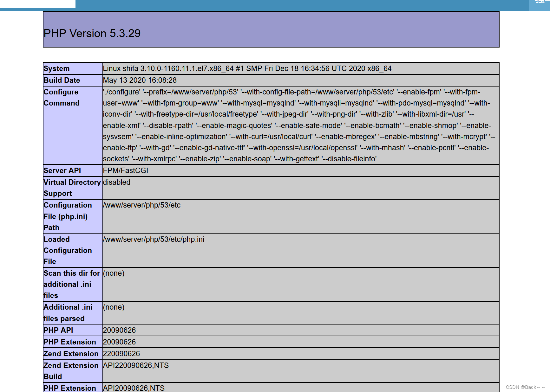Click the API20090626,NTS value
The image size is (550, 392).
click(x=134, y=388)
